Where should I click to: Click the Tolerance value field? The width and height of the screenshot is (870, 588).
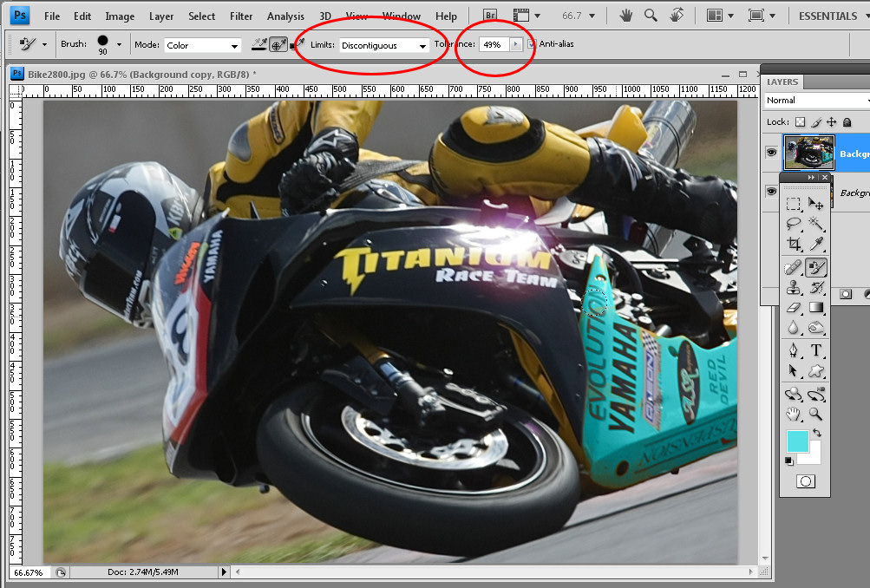coord(495,44)
